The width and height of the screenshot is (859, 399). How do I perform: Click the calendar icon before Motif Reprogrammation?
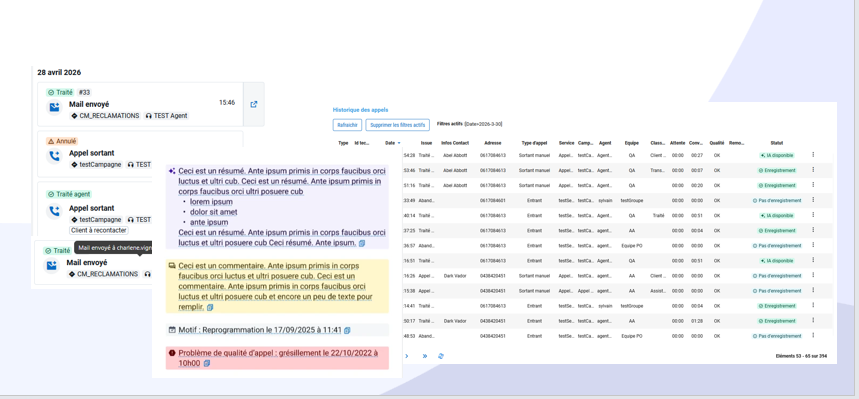[x=172, y=330]
